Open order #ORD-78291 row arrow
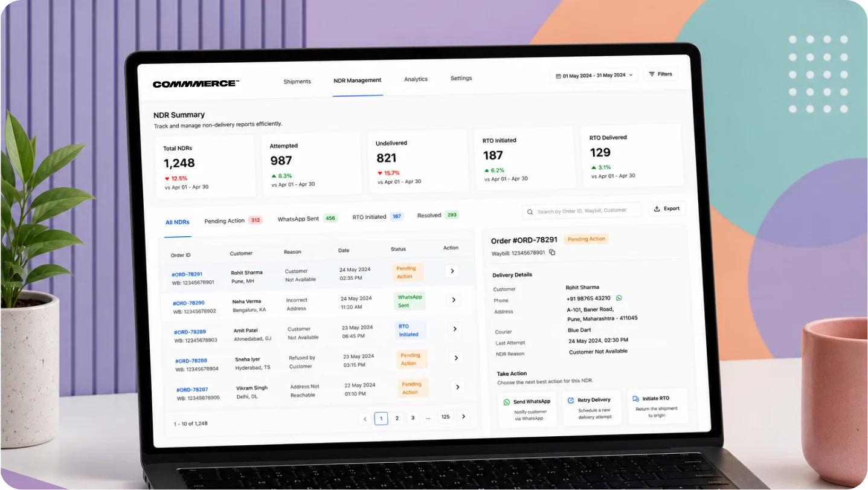This screenshot has width=868, height=490. point(452,271)
